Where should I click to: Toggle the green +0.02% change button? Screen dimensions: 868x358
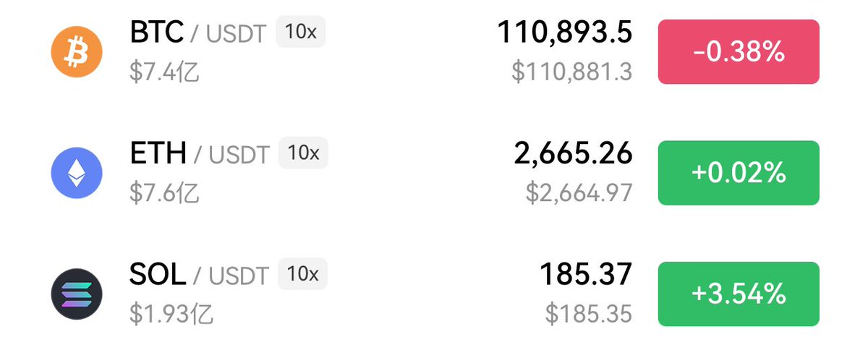coord(738,173)
